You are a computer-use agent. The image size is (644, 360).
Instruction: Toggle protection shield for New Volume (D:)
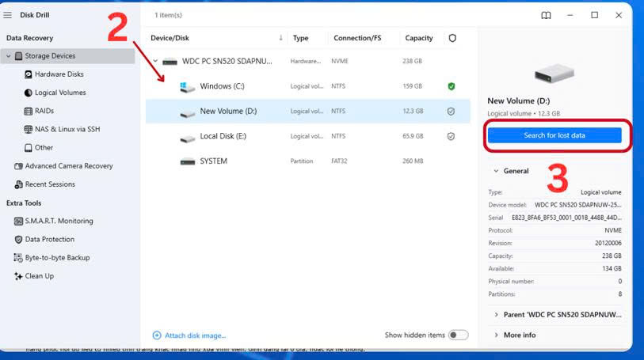click(x=451, y=112)
